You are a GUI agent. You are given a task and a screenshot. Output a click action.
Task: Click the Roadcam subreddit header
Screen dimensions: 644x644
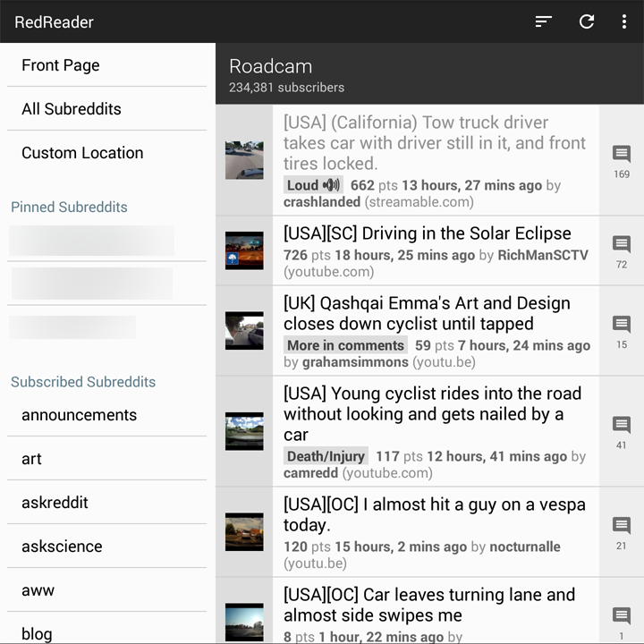click(429, 73)
